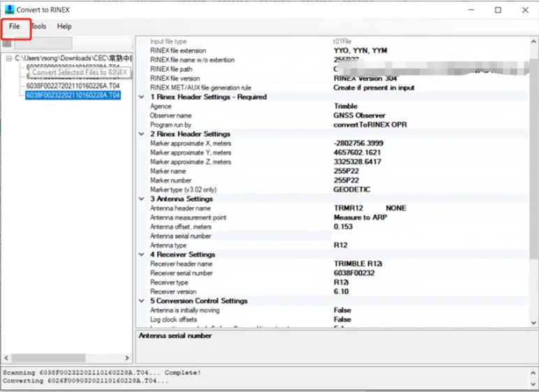The width and height of the screenshot is (539, 392).
Task: Click Marker type value GEODETIC
Action: pos(352,190)
